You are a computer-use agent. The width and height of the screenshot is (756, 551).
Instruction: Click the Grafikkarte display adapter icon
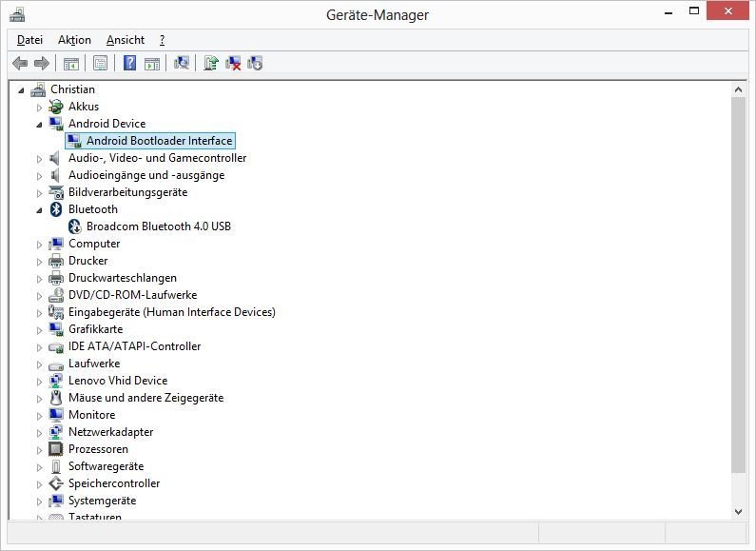[56, 329]
